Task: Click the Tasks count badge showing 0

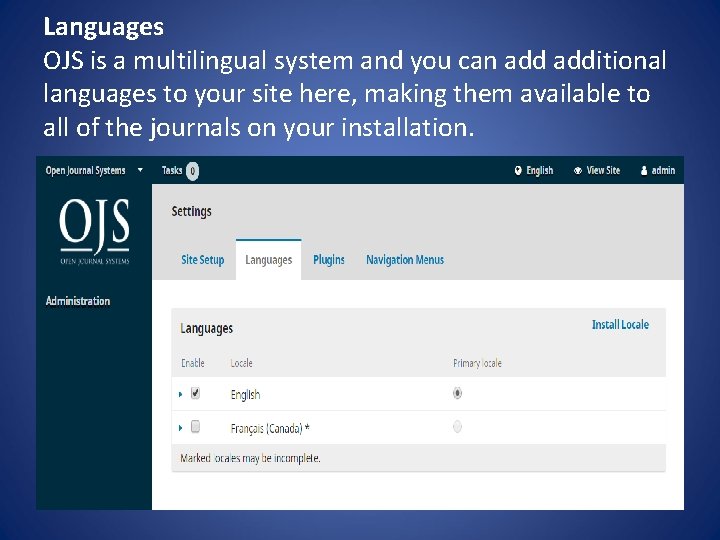Action: [193, 171]
